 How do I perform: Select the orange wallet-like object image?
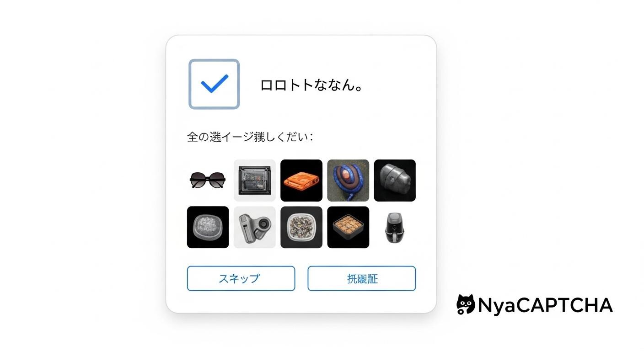301,180
